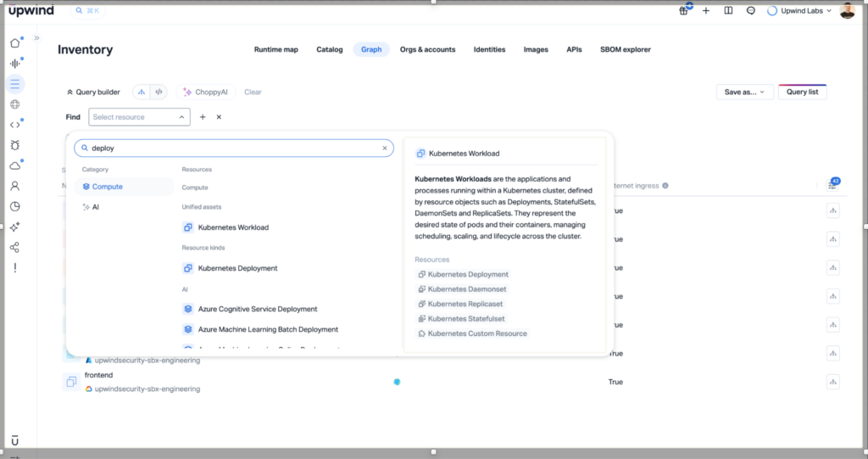This screenshot has width=868, height=459.
Task: Collapse the Query builder section
Action: coord(93,92)
